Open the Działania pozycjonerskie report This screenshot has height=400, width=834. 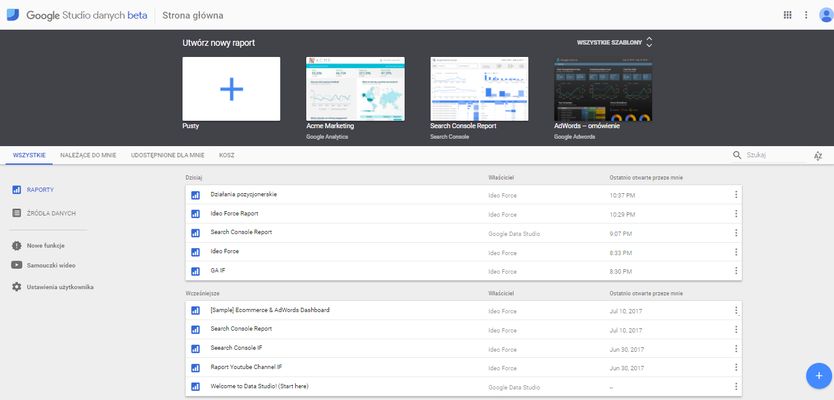coord(244,194)
